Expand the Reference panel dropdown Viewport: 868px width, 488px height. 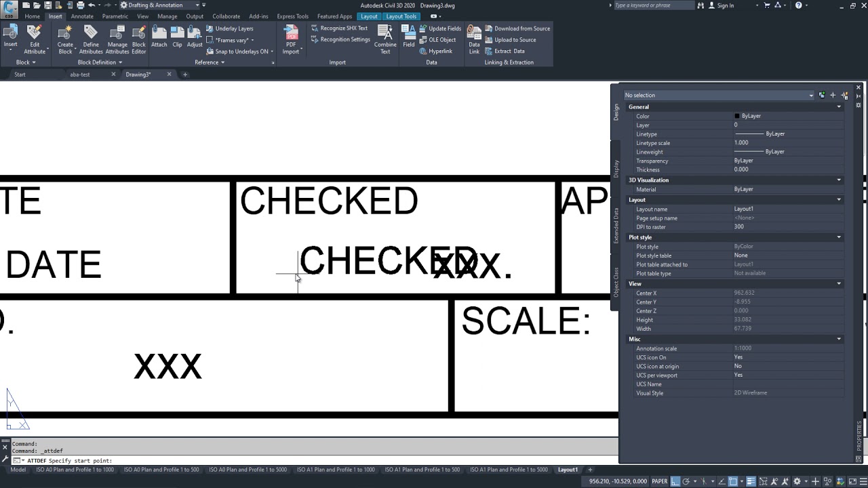click(x=210, y=62)
